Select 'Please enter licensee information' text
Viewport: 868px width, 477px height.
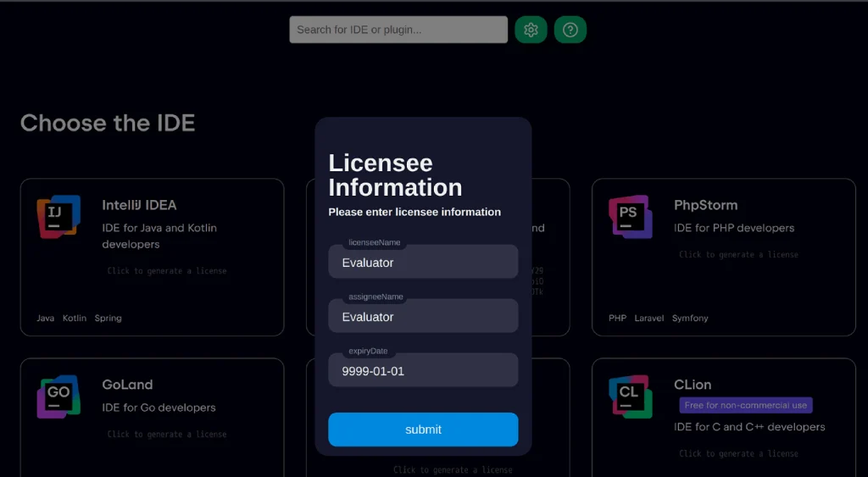415,212
